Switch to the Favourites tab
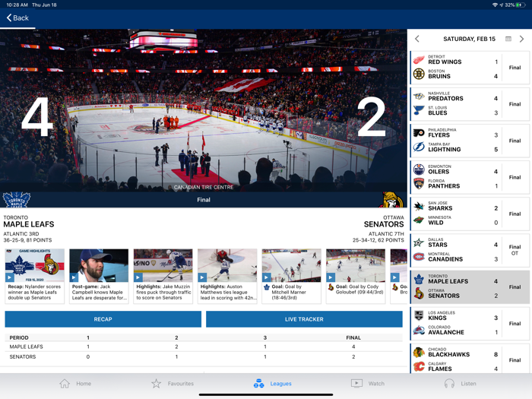The height and width of the screenshot is (399, 532). point(173,384)
